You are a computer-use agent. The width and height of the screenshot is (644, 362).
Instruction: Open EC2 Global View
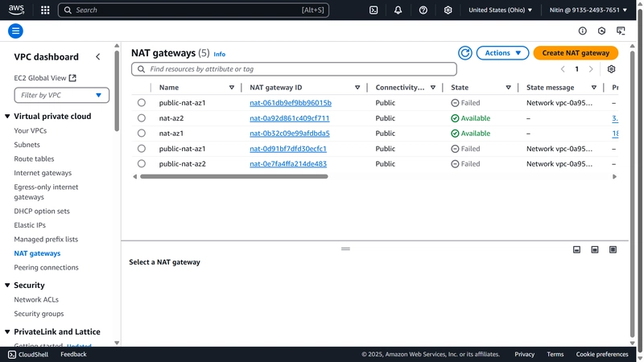(45, 78)
